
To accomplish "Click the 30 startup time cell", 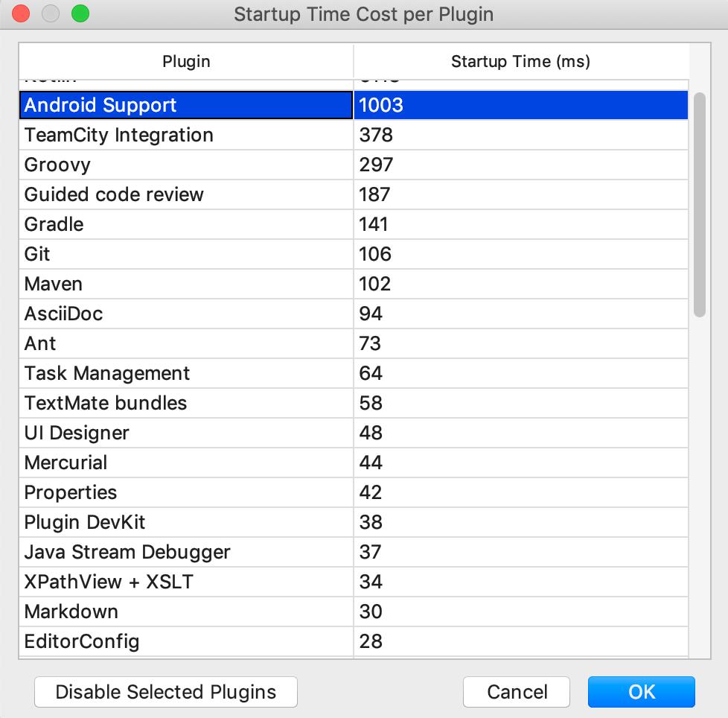I will [521, 611].
